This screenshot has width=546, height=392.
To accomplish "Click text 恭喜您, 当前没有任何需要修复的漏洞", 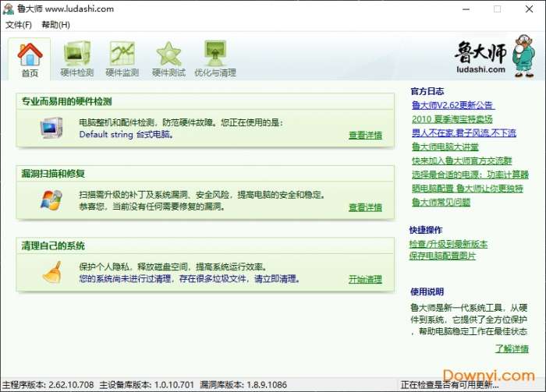I will tap(153, 207).
